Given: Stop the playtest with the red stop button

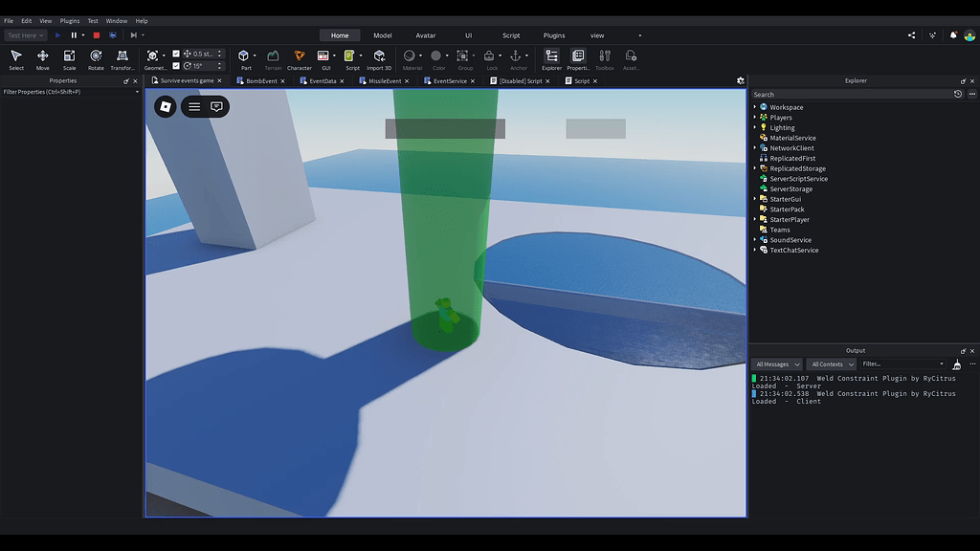Looking at the screenshot, I should [x=96, y=35].
